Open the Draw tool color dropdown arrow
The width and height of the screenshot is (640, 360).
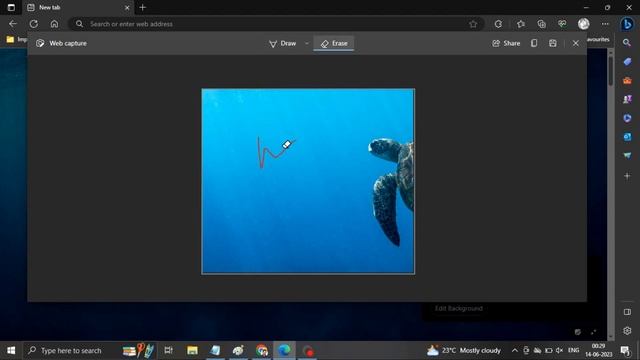point(307,43)
